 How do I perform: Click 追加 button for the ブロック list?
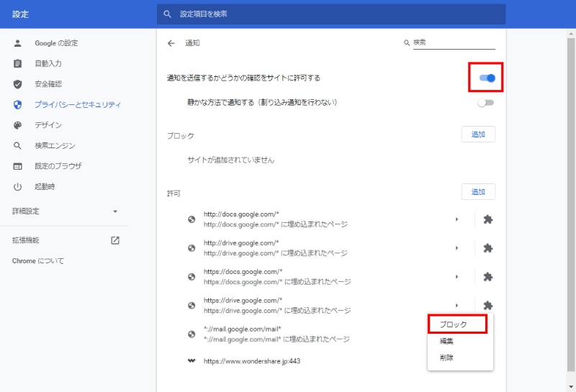(x=478, y=135)
